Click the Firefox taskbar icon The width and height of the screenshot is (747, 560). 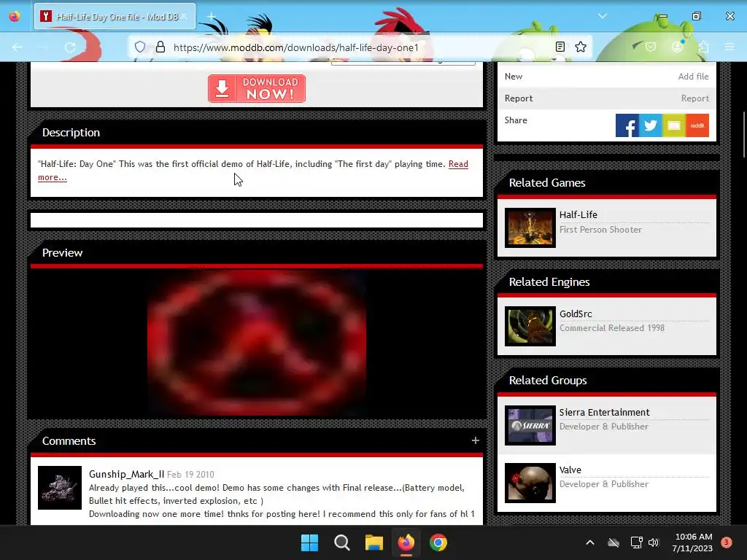(406, 542)
